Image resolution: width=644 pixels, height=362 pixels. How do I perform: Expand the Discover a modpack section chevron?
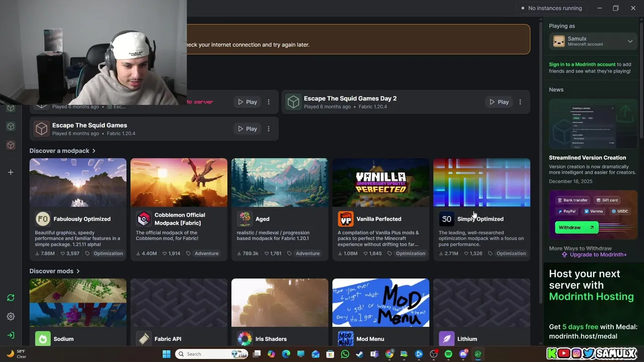pyautogui.click(x=94, y=151)
